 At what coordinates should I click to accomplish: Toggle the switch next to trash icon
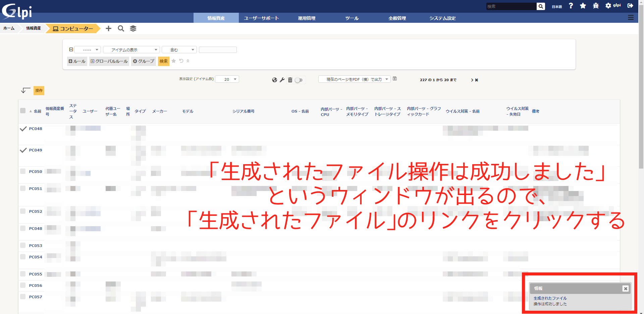click(299, 80)
